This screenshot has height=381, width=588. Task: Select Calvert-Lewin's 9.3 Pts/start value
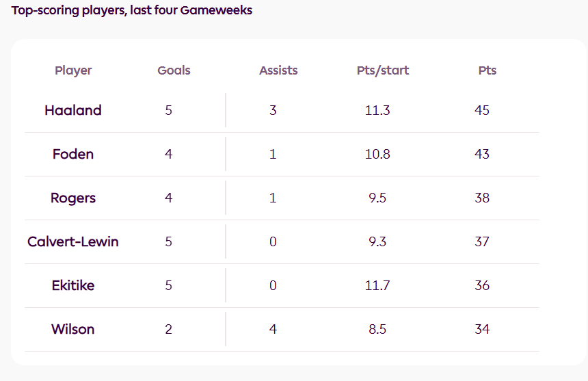pyautogui.click(x=377, y=241)
